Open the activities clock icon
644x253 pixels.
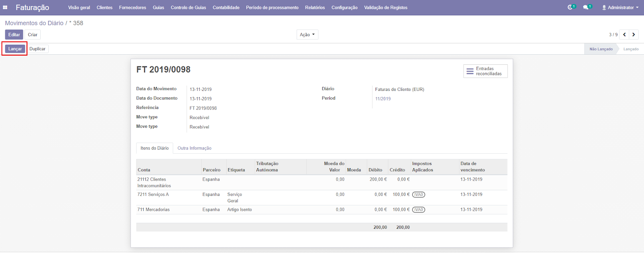click(x=571, y=7)
